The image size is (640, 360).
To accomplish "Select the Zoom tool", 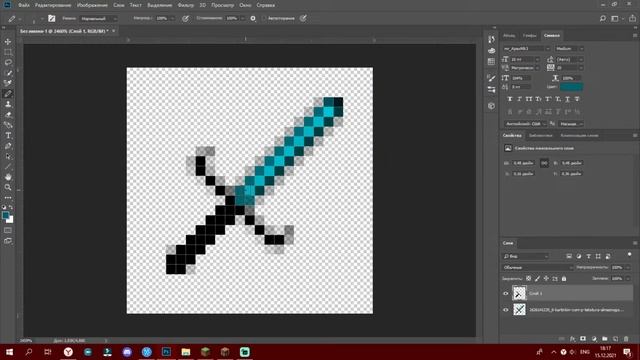I will tap(8, 187).
